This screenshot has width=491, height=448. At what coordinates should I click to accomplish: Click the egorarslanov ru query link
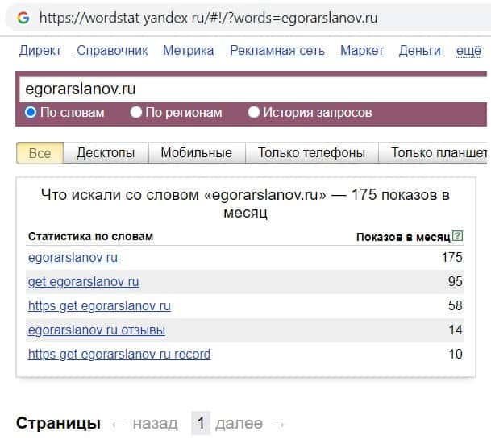[x=73, y=258]
